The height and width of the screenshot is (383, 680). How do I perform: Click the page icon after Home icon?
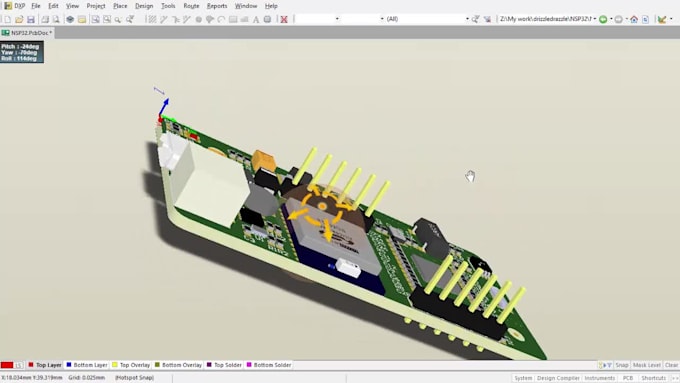[646, 19]
